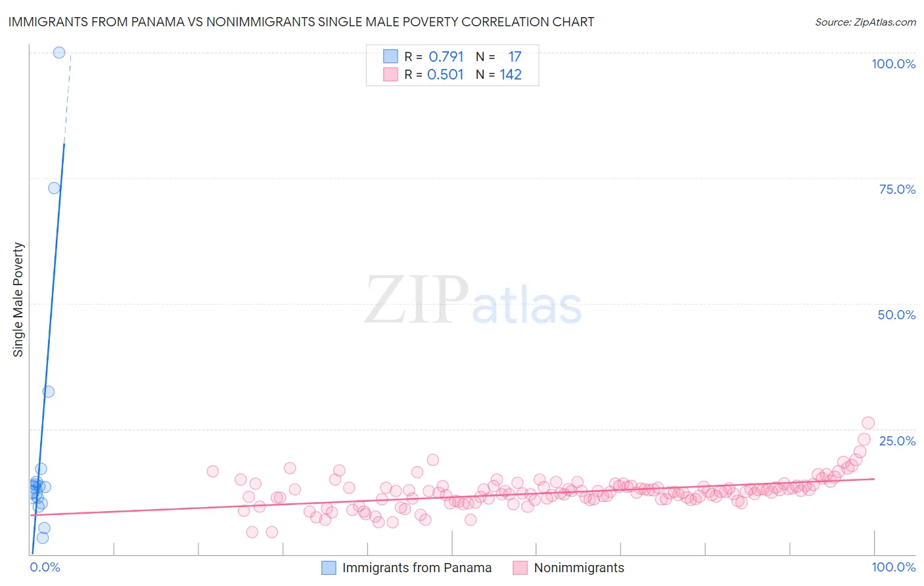Click the 0.0% x-axis tick label
Screen dimensions: 924x586
click(45, 567)
